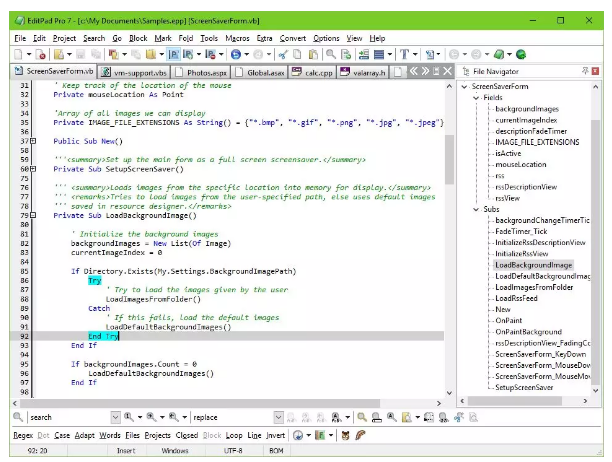The width and height of the screenshot is (612, 462).
Task: Click the Font T icon
Action: point(404,54)
